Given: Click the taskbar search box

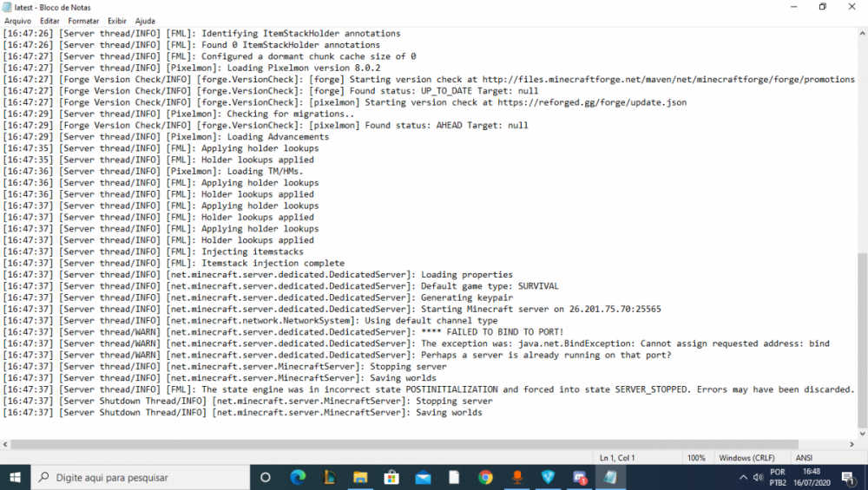Looking at the screenshot, I should pos(140,477).
